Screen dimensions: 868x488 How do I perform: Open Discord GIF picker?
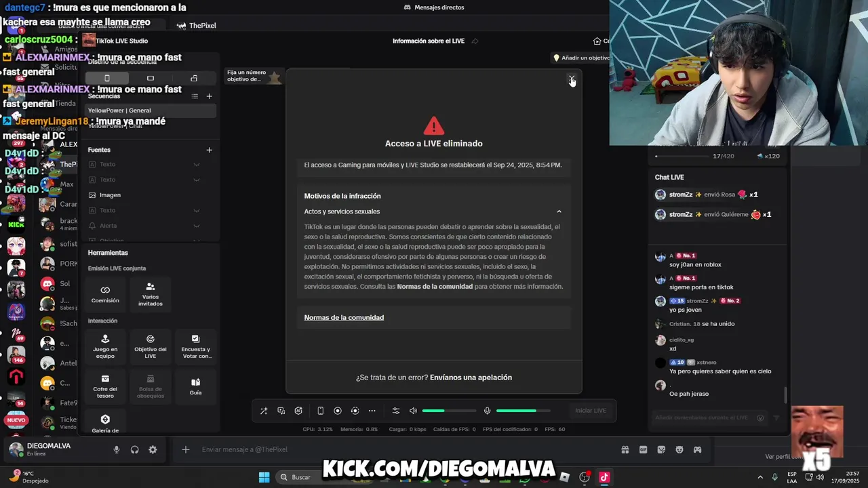click(643, 449)
